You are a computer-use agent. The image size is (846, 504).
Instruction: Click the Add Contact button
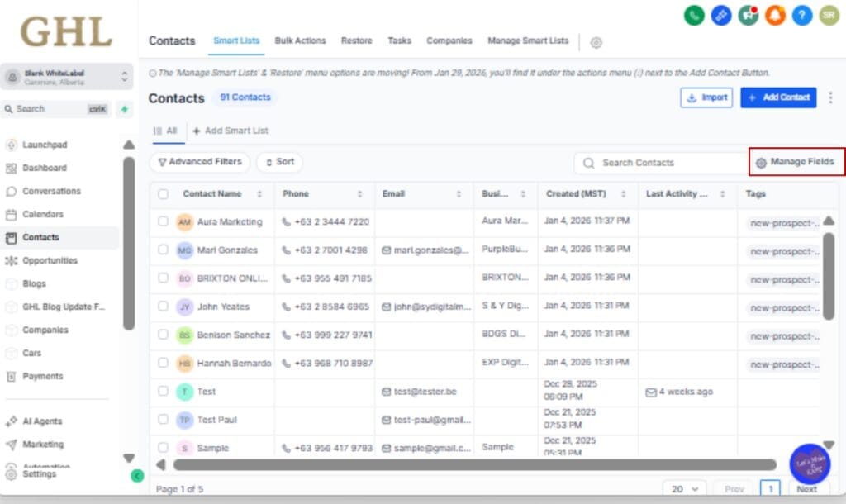[777, 97]
